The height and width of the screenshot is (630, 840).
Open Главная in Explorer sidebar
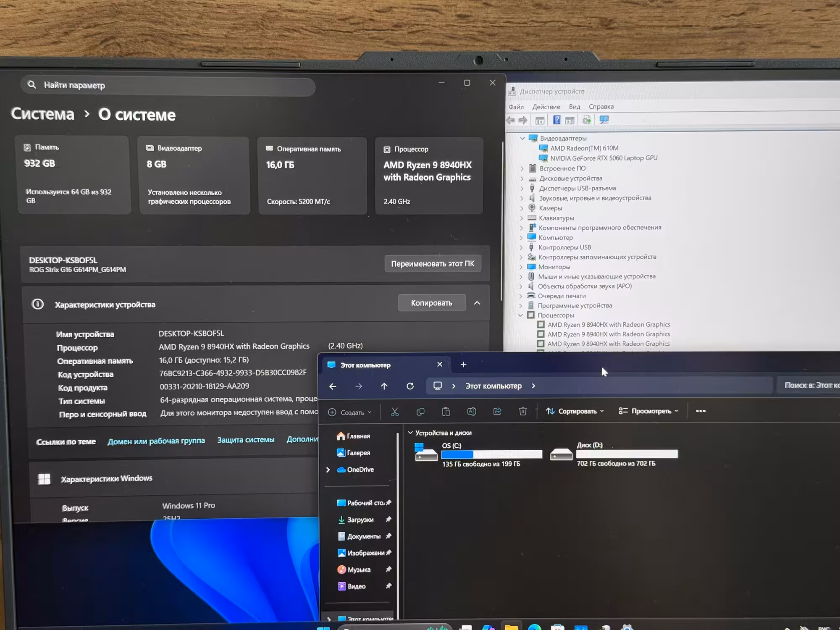[x=353, y=436]
